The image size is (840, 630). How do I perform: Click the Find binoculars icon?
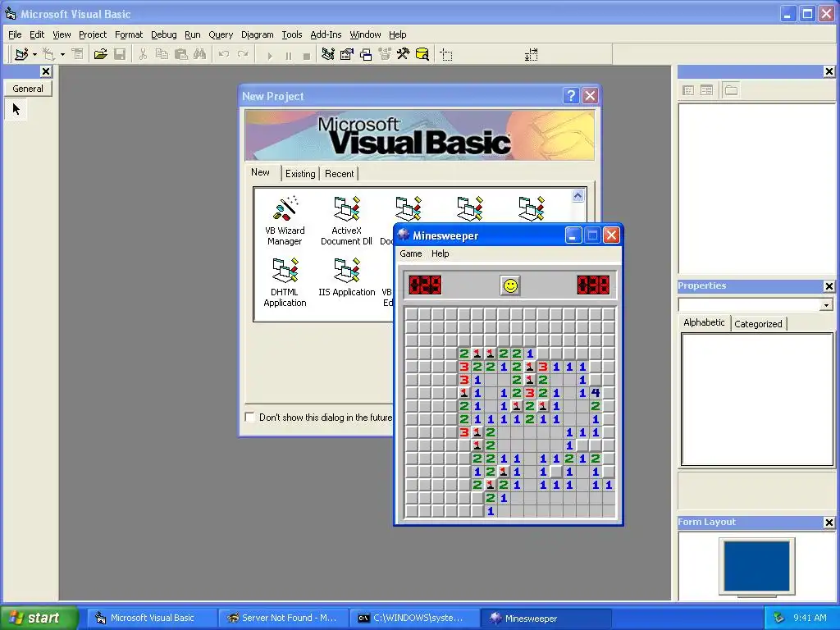[x=200, y=54]
